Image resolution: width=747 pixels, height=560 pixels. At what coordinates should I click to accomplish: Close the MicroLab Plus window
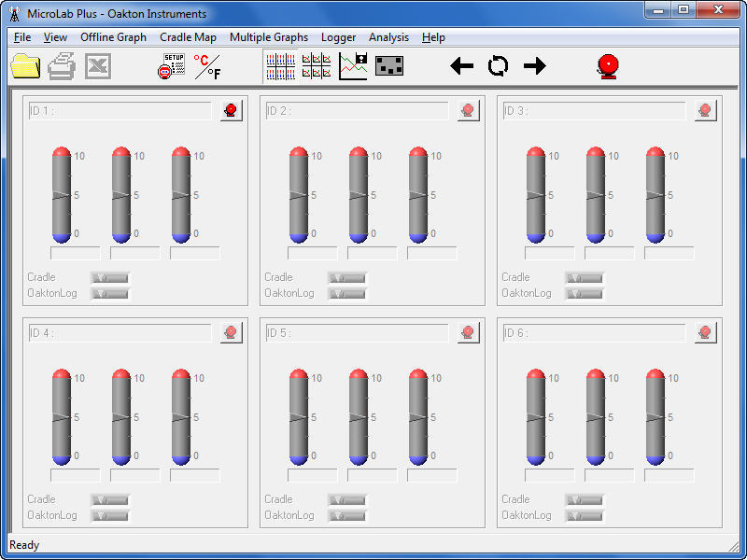pos(718,10)
